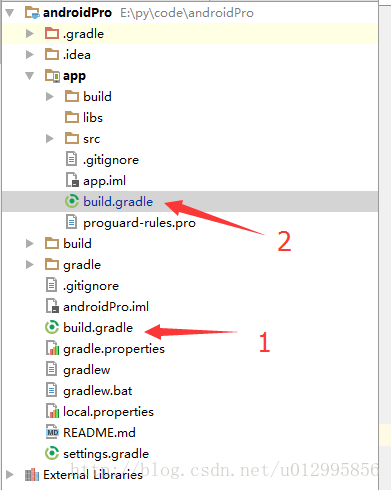Screen dimensions: 391x490
Task: Expand the gradle folder arrow
Action: [30, 265]
